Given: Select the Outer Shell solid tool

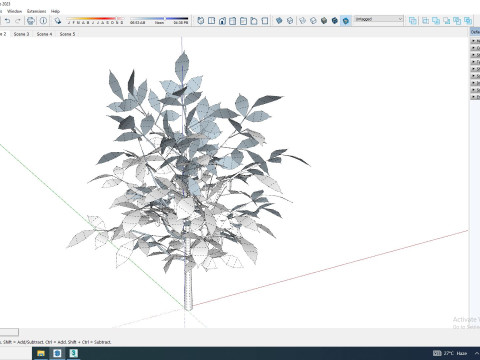Looking at the screenshot, I should [413, 21].
